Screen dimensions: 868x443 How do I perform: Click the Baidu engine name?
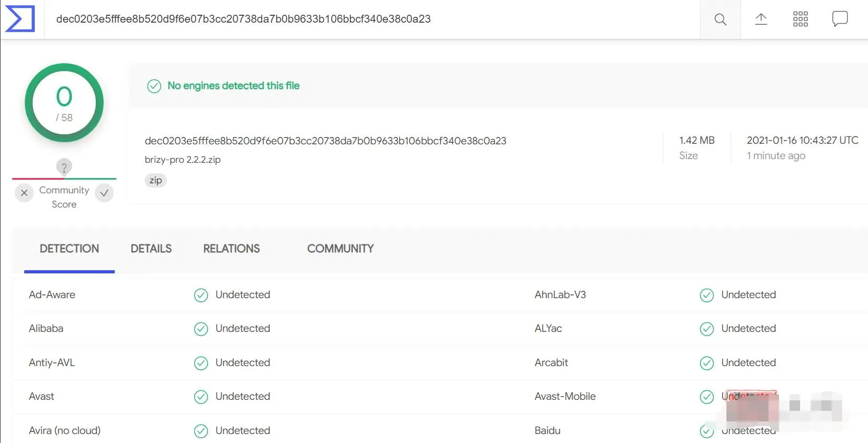pos(547,431)
